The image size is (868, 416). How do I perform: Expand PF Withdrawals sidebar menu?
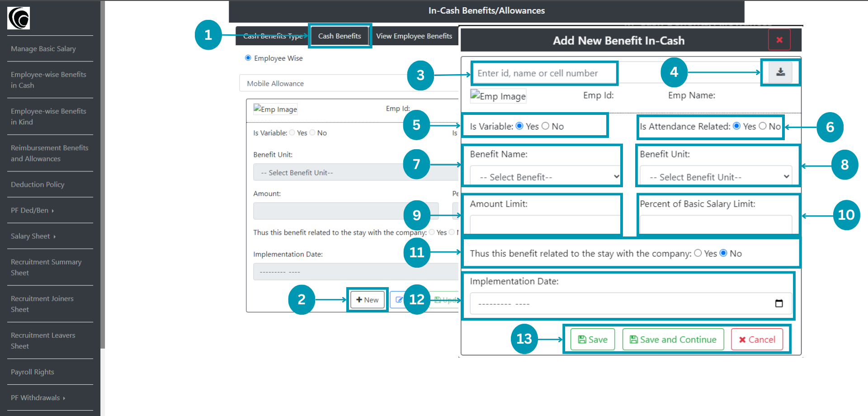tap(38, 397)
